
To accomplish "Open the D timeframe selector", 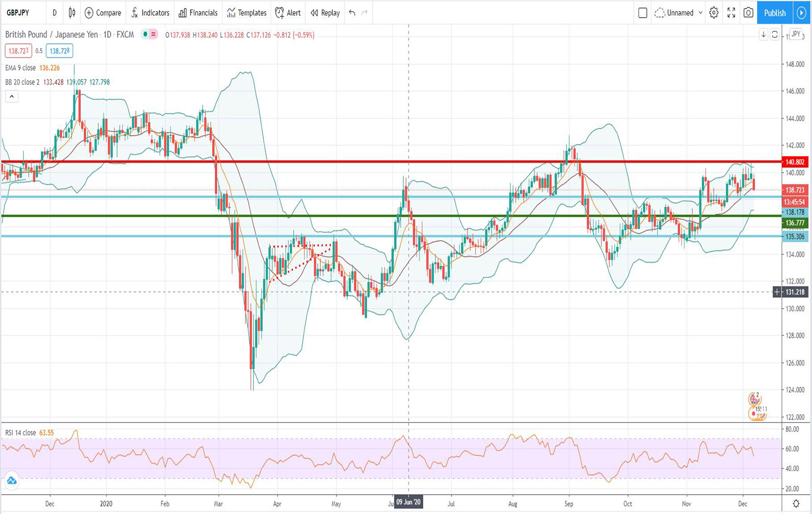I will pyautogui.click(x=54, y=13).
